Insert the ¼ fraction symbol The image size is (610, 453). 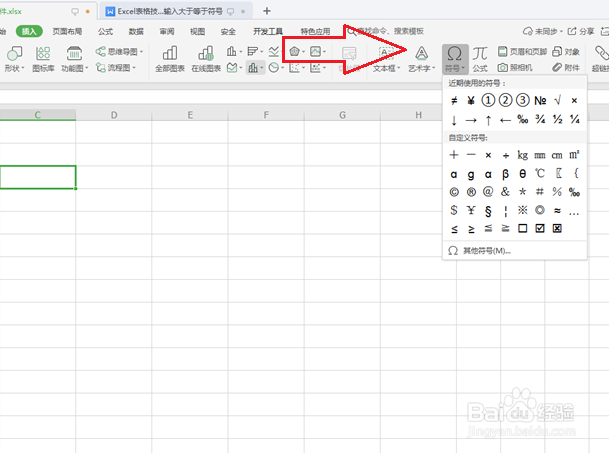point(575,119)
